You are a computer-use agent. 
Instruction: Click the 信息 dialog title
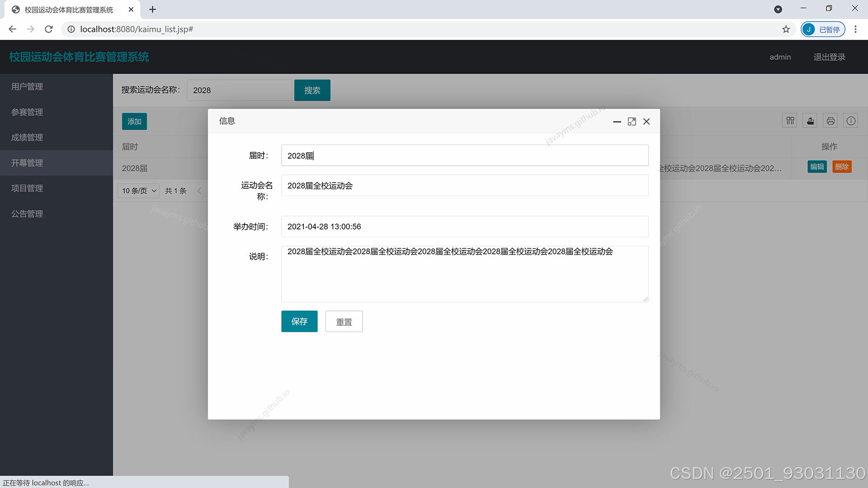[227, 121]
